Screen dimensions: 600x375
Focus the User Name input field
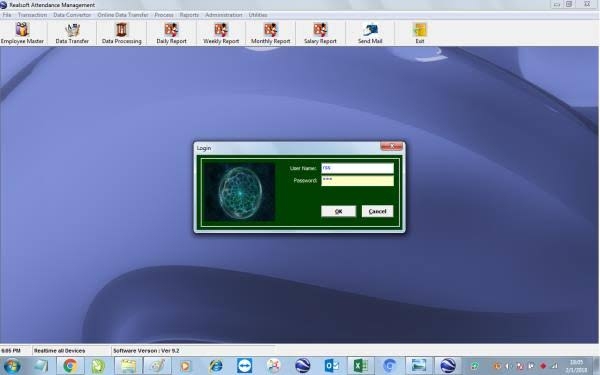pyautogui.click(x=357, y=168)
